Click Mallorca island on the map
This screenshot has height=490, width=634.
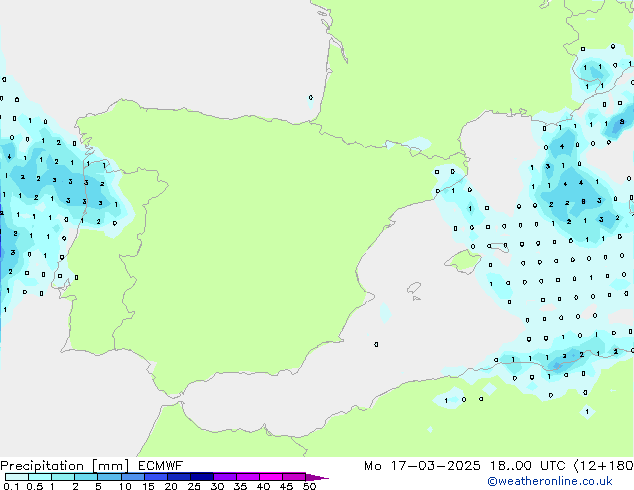pos(462,262)
